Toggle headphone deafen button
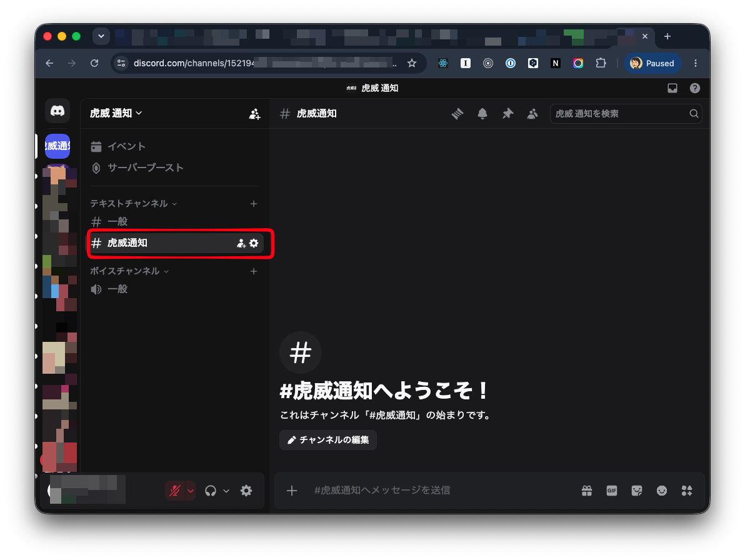Screen dimensions: 745x560 211,491
